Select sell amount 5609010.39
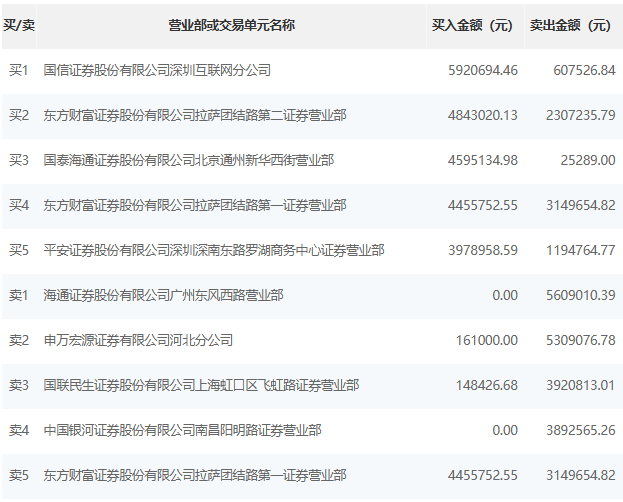This screenshot has width=623, height=502. (580, 295)
